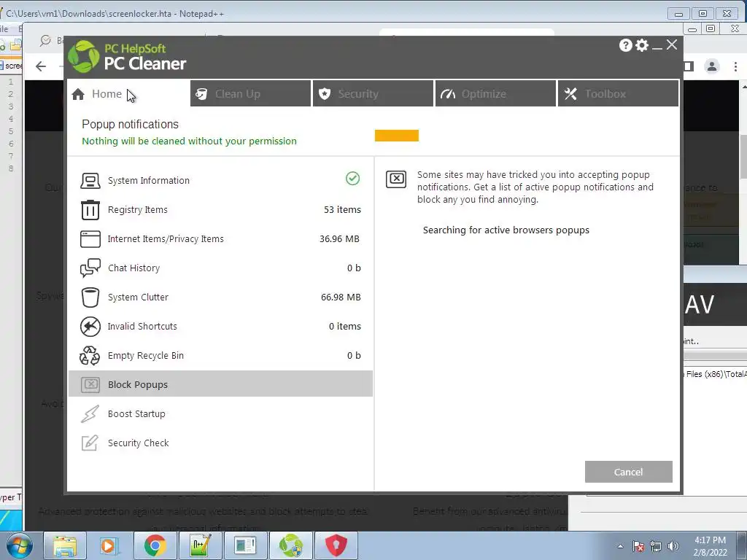Select the Empty Recycle Bin label
Image resolution: width=747 pixels, height=560 pixels.
tap(146, 356)
